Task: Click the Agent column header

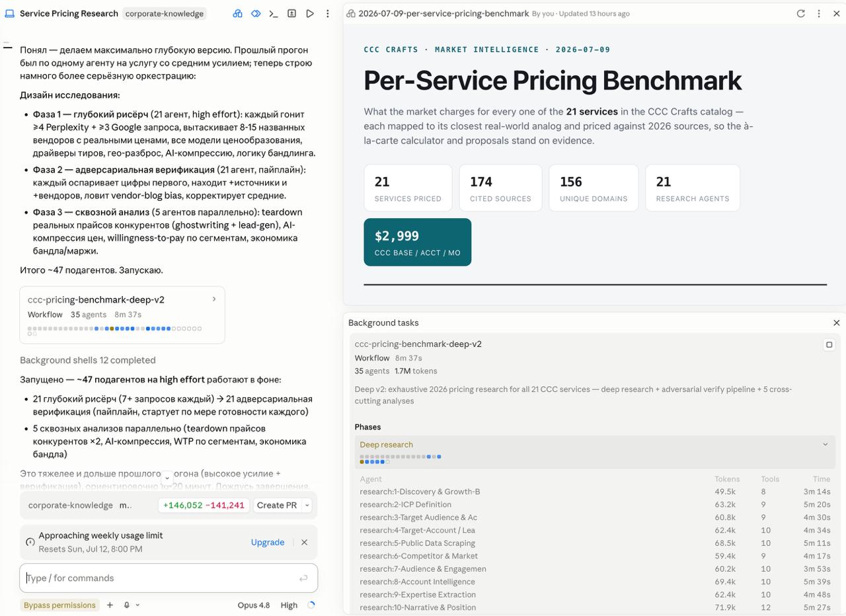Action: [x=371, y=479]
